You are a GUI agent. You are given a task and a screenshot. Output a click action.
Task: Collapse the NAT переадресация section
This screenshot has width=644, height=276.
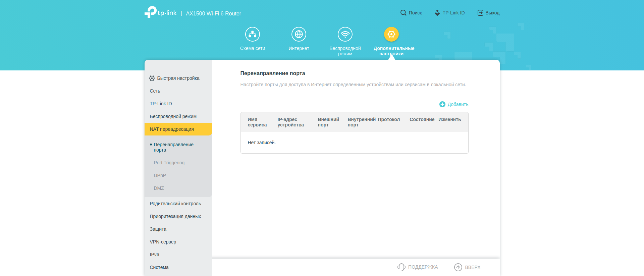coord(172,129)
